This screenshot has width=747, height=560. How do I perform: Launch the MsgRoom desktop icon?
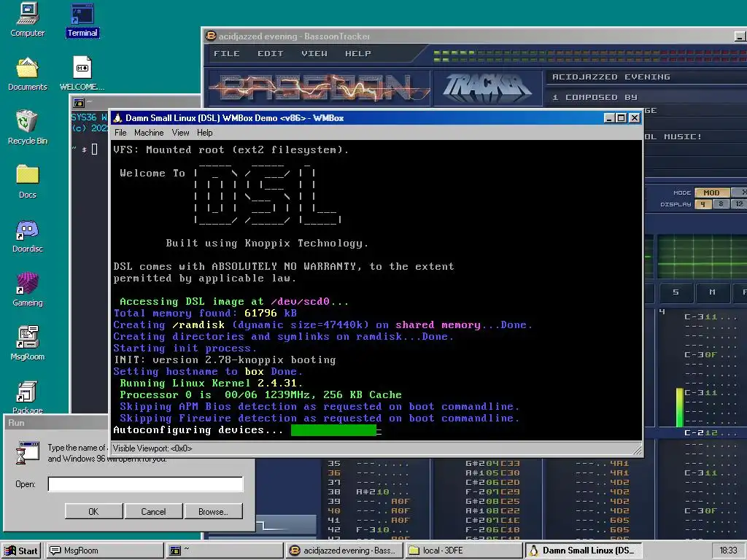tap(27, 343)
